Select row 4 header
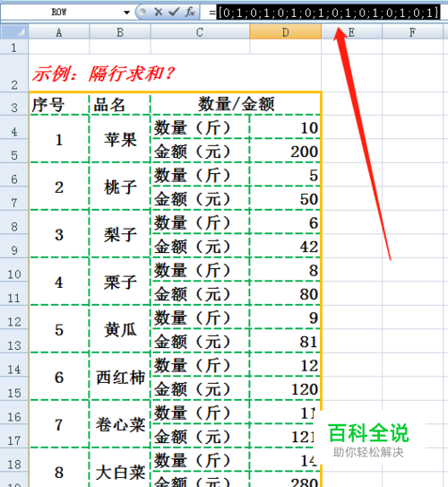 click(14, 127)
